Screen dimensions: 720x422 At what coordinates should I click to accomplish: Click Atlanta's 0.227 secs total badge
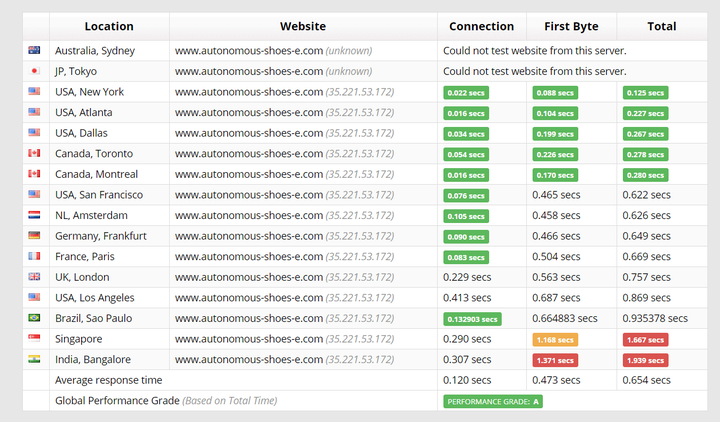[646, 113]
